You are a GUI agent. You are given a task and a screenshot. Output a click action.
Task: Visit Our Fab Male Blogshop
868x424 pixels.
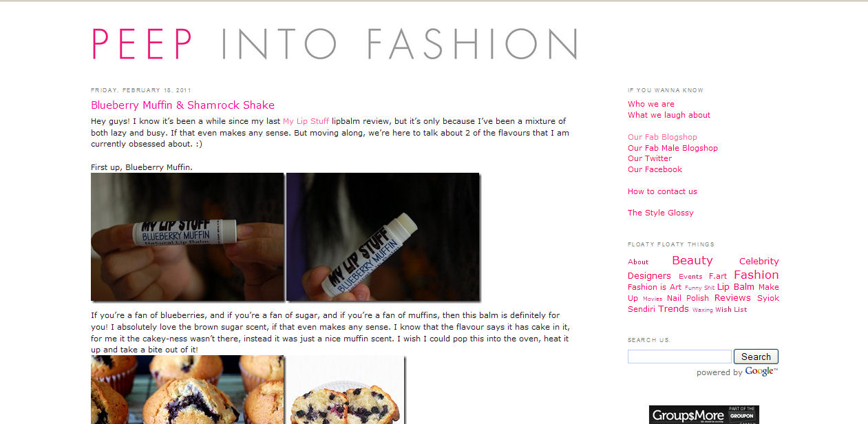[673, 148]
